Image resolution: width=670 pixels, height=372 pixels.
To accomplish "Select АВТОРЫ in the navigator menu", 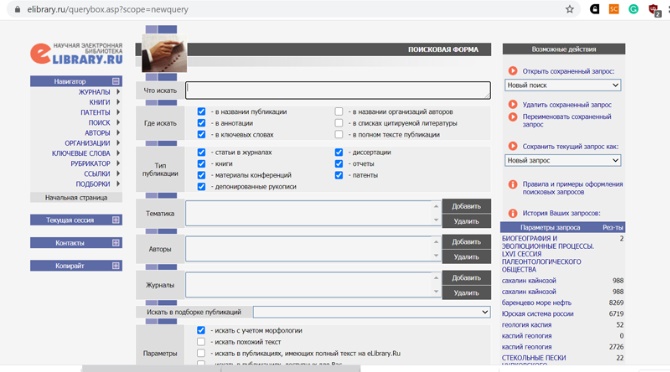I will [97, 133].
